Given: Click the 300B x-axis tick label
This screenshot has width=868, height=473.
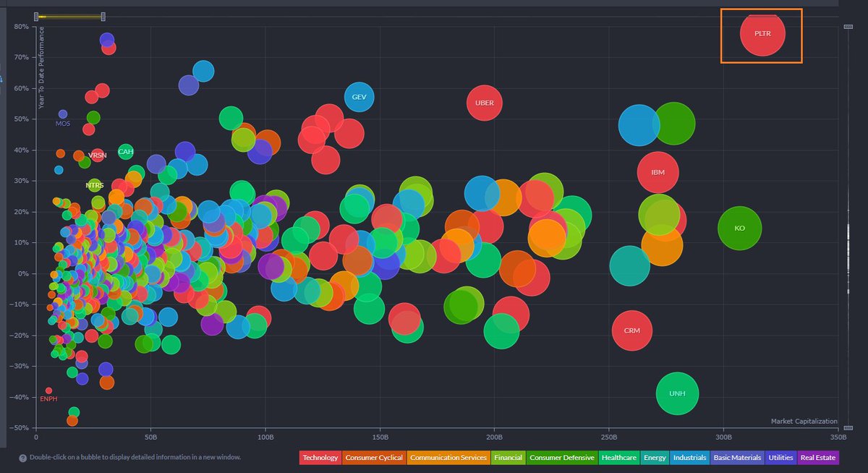Looking at the screenshot, I should click(723, 438).
